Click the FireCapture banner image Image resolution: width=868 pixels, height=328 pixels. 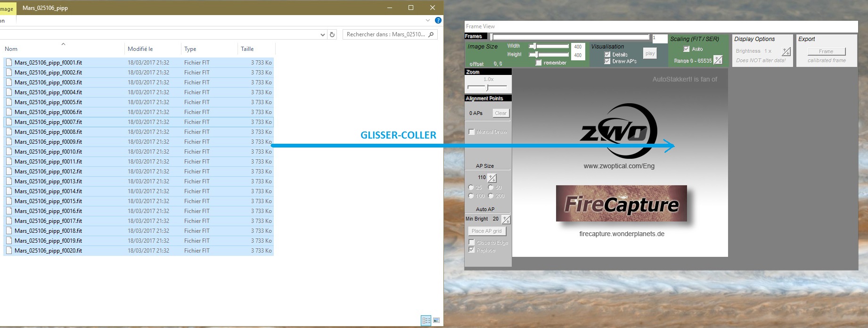point(621,204)
